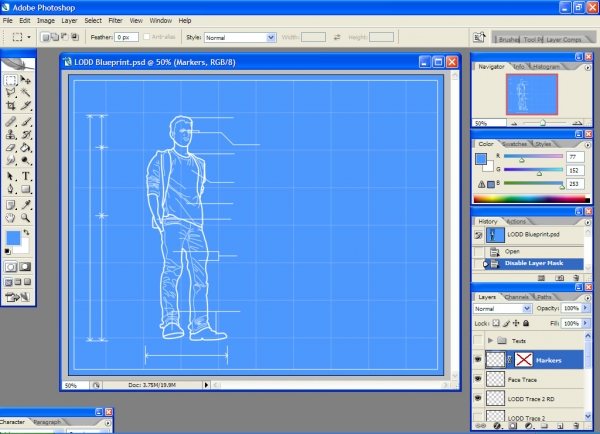Select the Hand tool

point(11,218)
